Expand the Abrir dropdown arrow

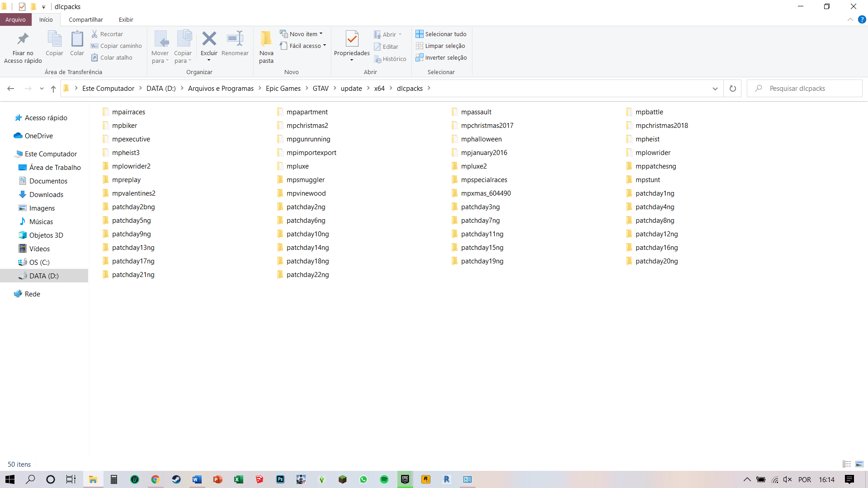pyautogui.click(x=400, y=34)
